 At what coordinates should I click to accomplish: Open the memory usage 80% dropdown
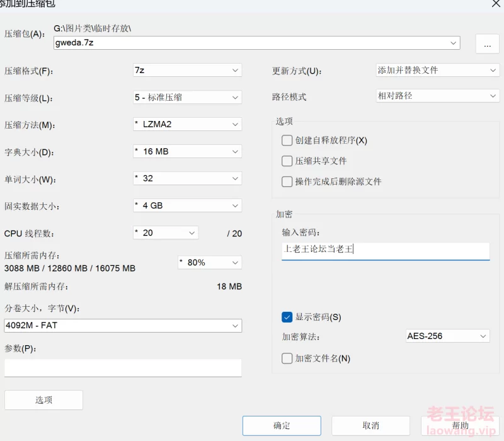(210, 263)
